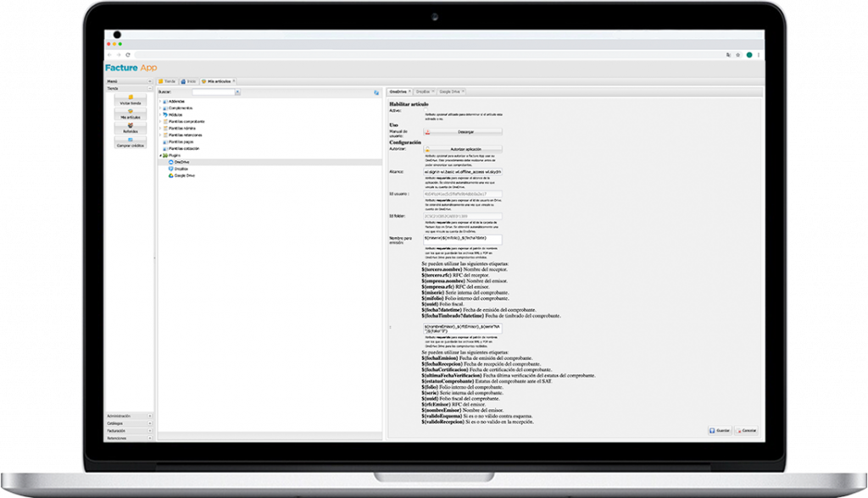Click the refresh icon above the article tree
The image size is (868, 498).
click(376, 91)
